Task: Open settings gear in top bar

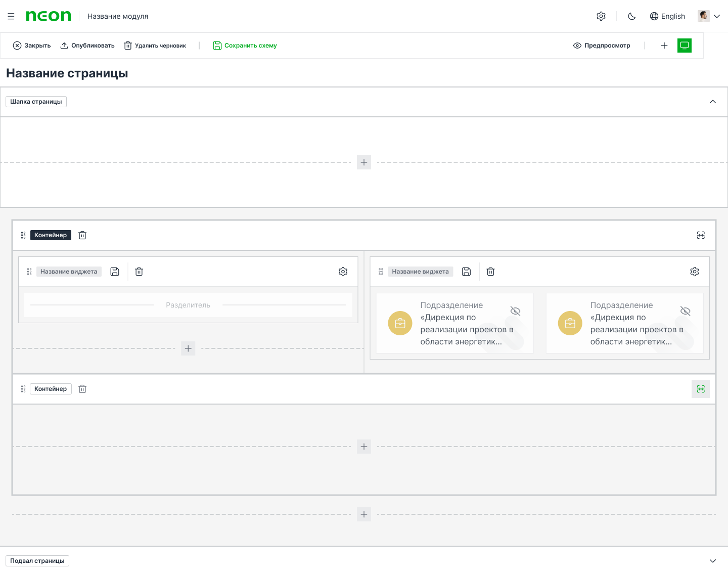Action: 601,16
